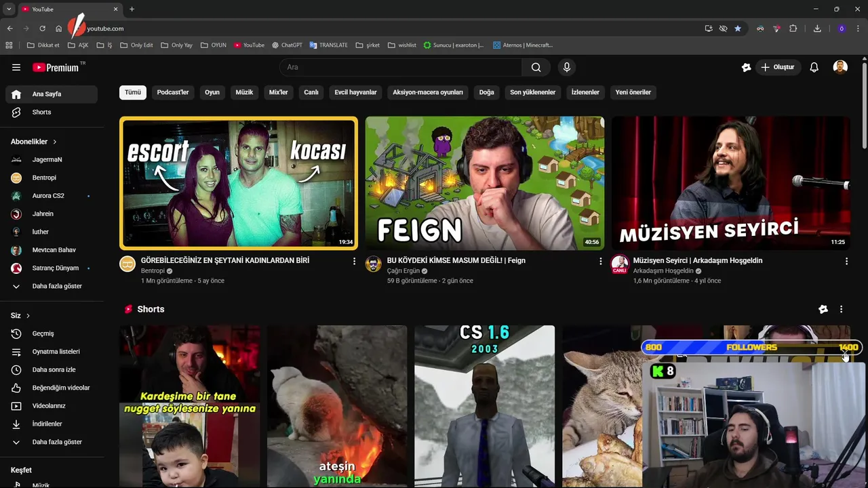Click the Keşfet section heading

[x=21, y=470]
